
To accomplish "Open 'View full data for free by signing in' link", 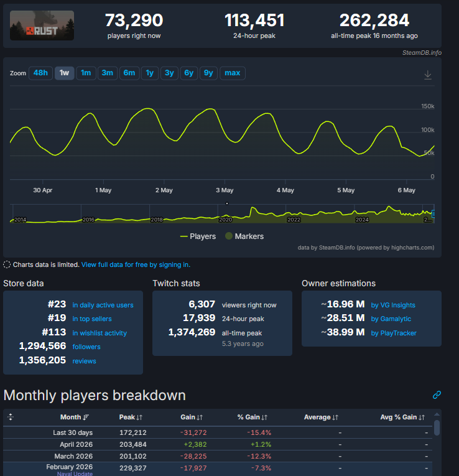I will click(136, 264).
